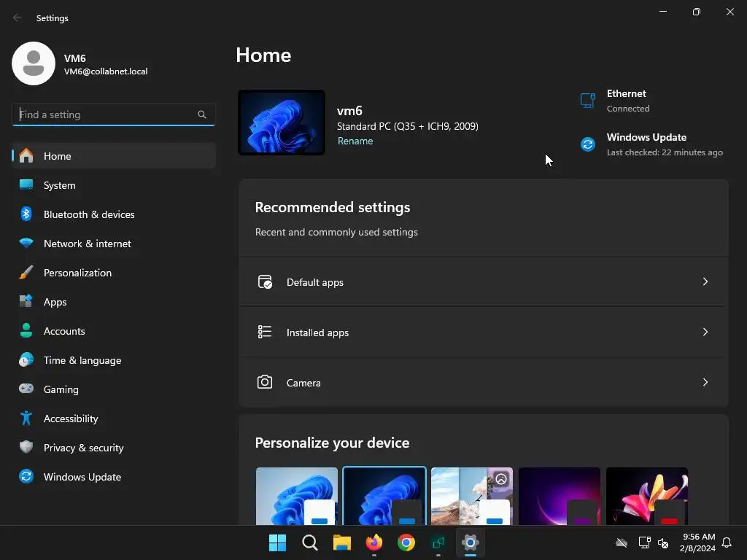Select Personalization in the sidebar

pyautogui.click(x=114, y=273)
